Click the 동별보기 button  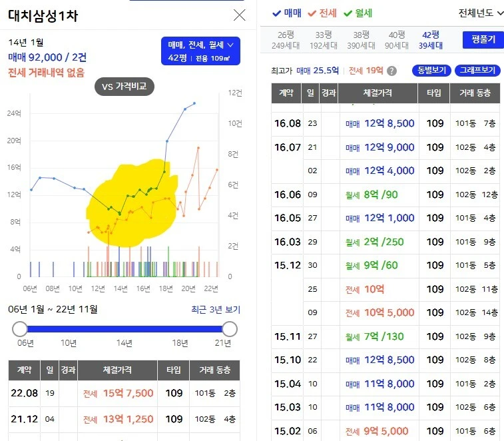(x=431, y=70)
